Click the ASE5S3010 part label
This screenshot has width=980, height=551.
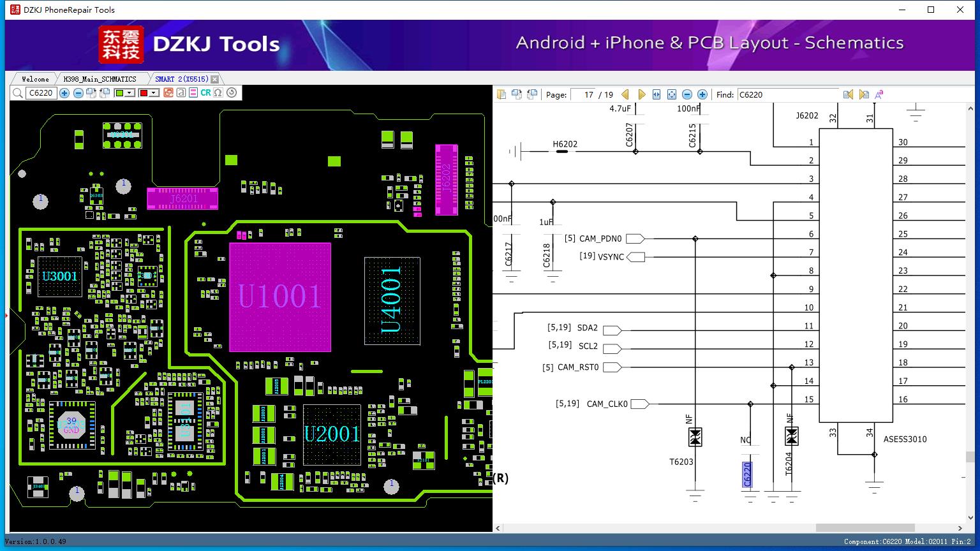(905, 439)
